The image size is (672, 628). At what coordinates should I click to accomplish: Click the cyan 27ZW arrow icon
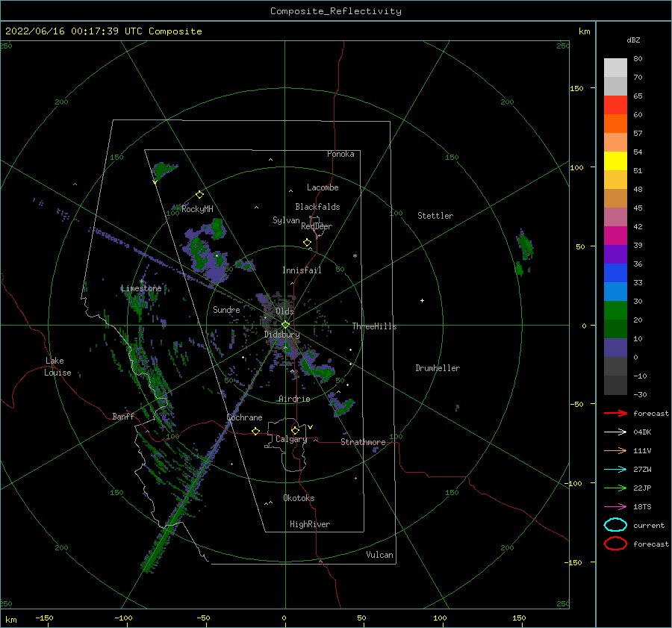pos(615,470)
